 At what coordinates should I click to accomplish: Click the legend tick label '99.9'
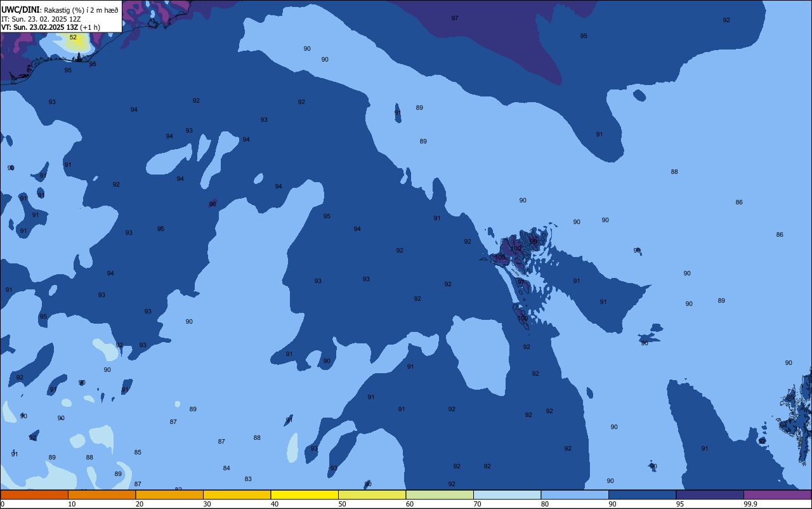coord(750,504)
